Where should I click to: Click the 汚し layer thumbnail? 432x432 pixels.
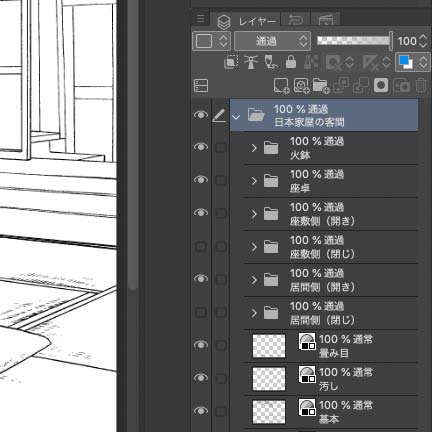coord(269,379)
